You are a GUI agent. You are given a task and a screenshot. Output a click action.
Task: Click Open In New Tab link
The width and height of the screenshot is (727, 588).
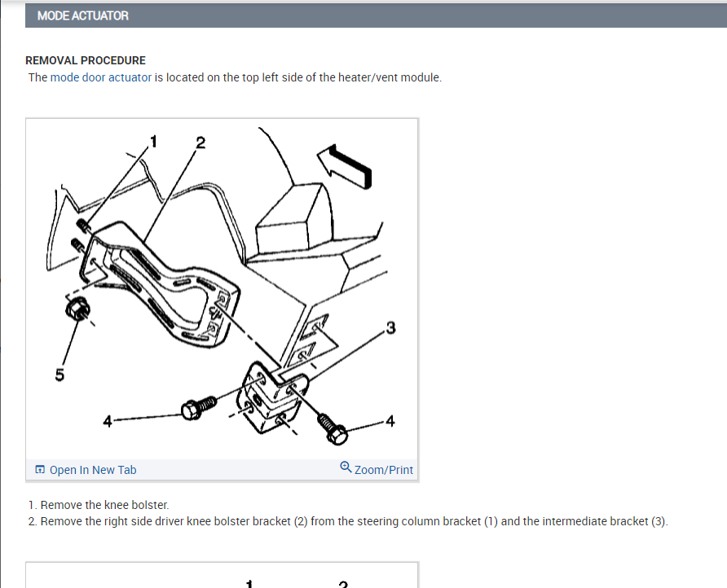pos(93,470)
